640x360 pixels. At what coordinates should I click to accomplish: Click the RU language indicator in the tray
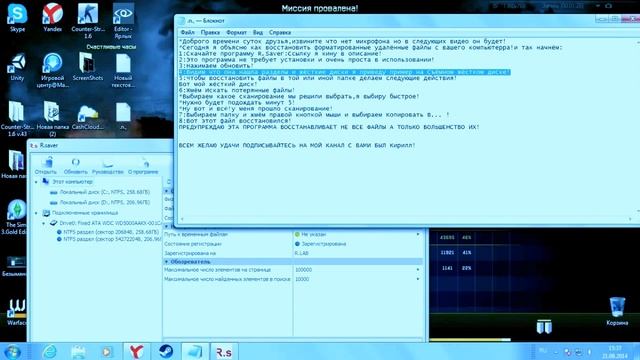click(543, 351)
